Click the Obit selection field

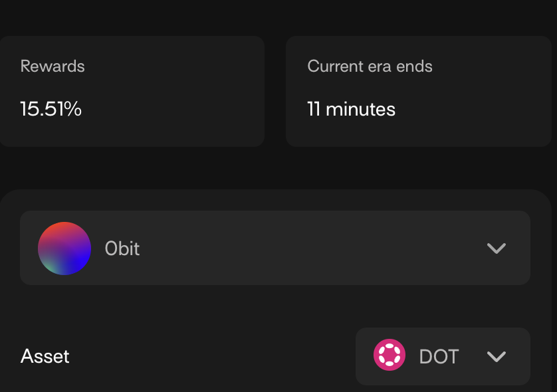tap(275, 248)
